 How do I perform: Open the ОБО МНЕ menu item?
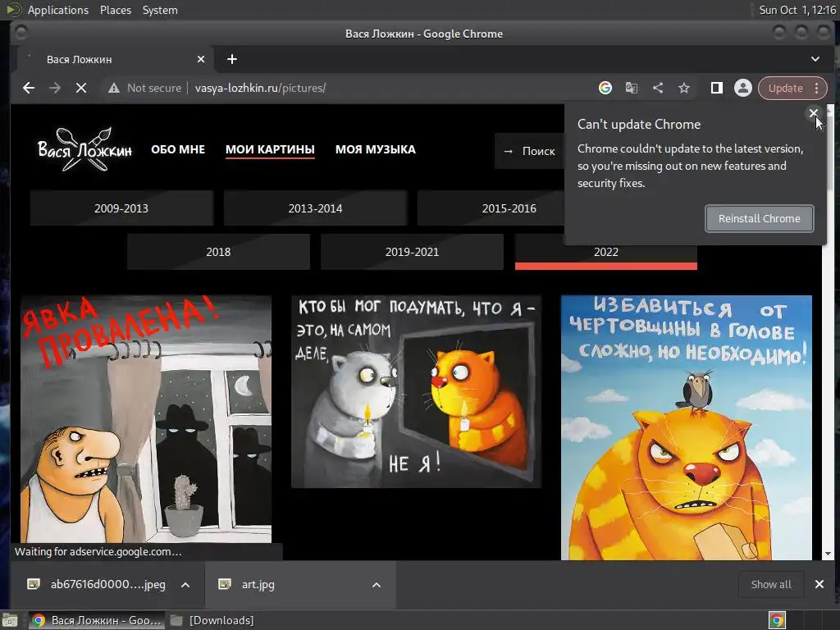pos(178,149)
